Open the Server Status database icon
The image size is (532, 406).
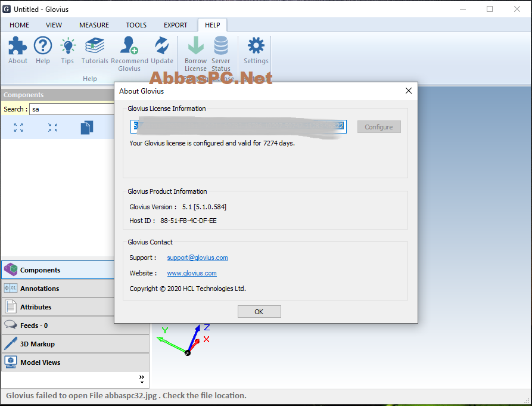221,45
